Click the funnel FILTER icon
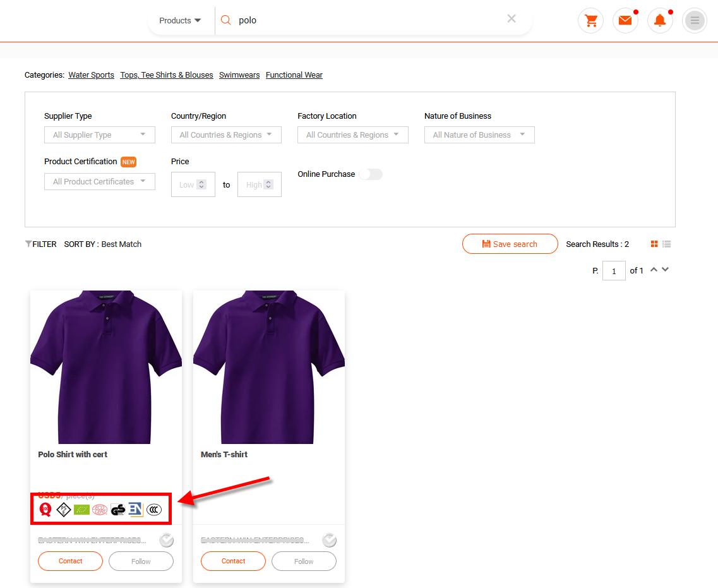This screenshot has width=718, height=588. click(28, 244)
